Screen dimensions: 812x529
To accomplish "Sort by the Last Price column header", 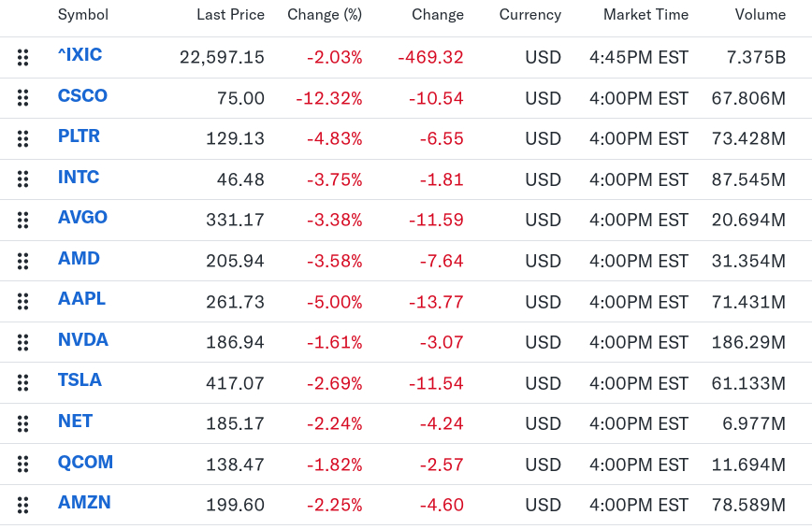I will (x=230, y=15).
